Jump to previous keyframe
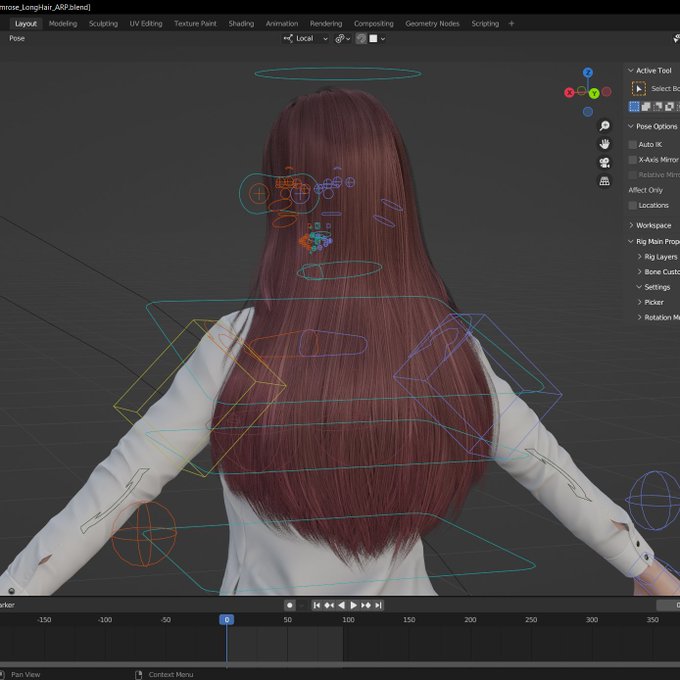680x680 pixels. coord(329,605)
